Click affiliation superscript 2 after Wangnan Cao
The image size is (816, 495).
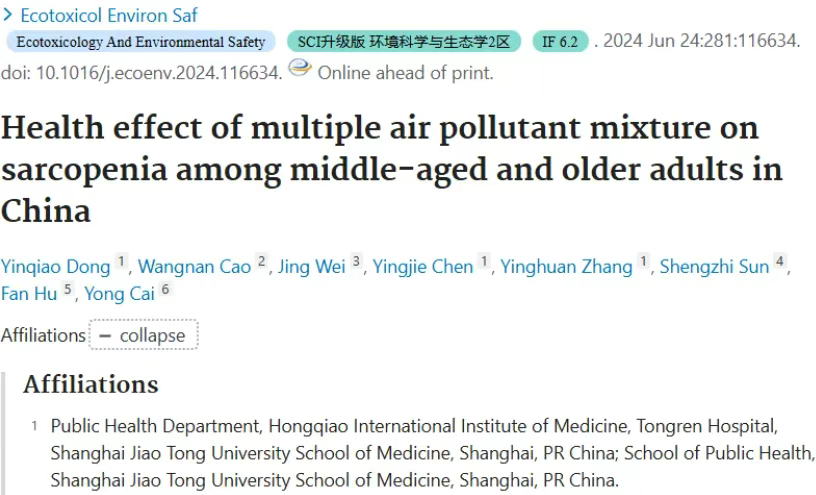(x=262, y=261)
